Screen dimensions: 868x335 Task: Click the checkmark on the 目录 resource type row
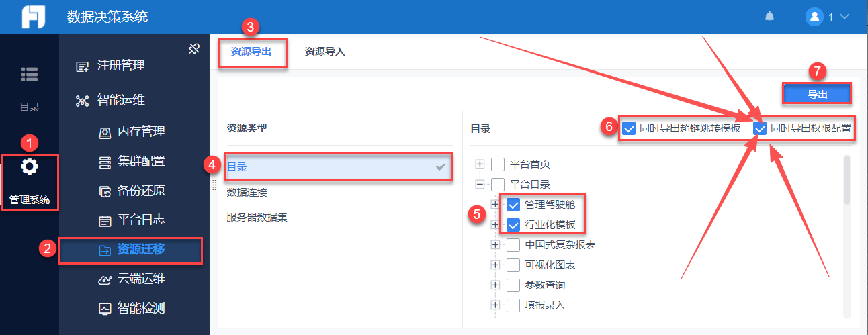(441, 167)
